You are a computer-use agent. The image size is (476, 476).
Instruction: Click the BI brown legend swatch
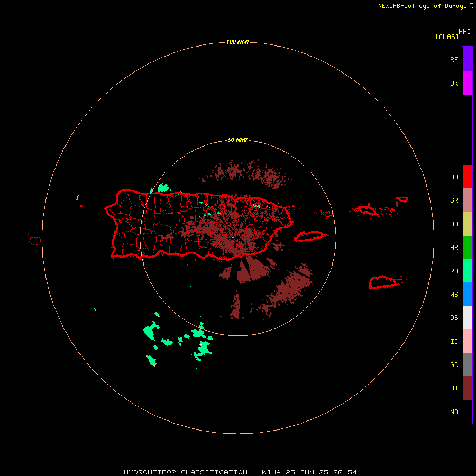click(x=467, y=388)
